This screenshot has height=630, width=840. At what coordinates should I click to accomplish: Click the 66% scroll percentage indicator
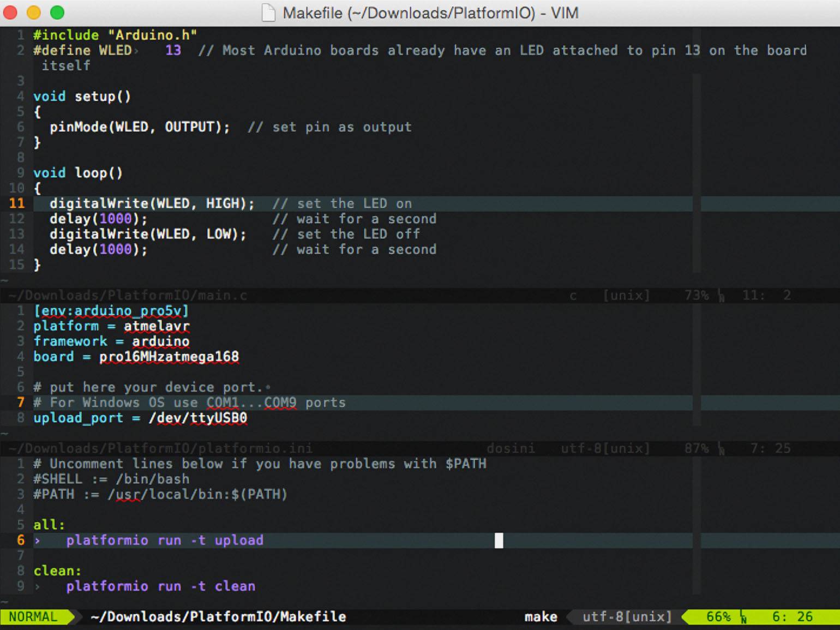coord(718,617)
